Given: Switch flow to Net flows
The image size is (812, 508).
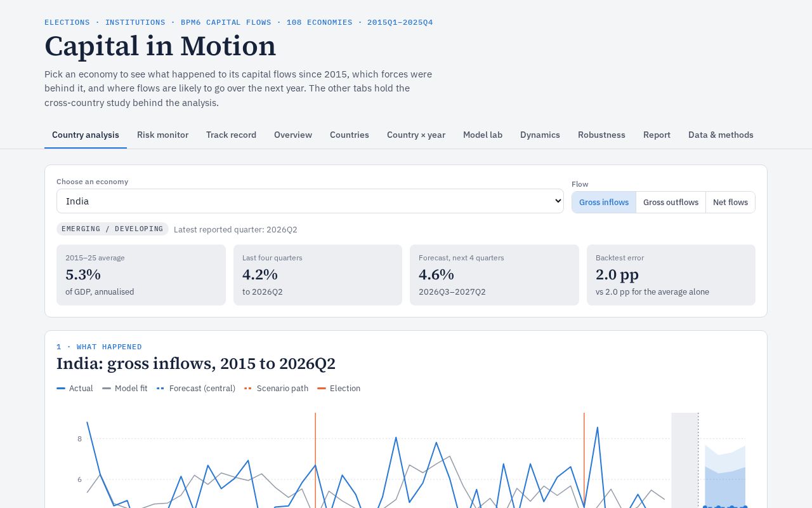Looking at the screenshot, I should 730,202.
